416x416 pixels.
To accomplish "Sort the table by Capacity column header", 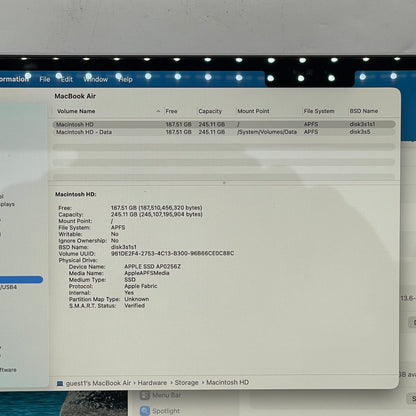I will click(210, 111).
